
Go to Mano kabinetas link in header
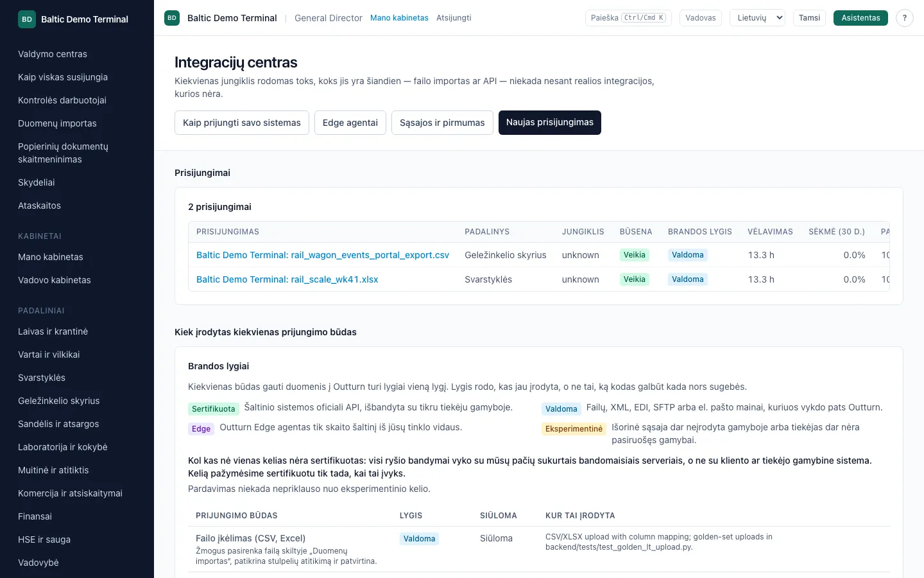coord(399,18)
